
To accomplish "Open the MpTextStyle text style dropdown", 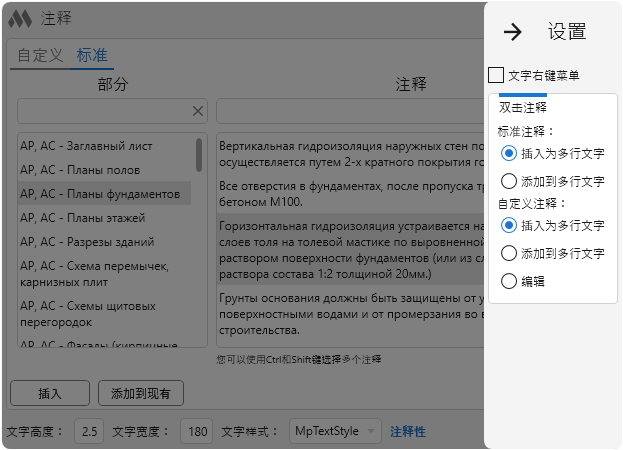I will coord(335,431).
